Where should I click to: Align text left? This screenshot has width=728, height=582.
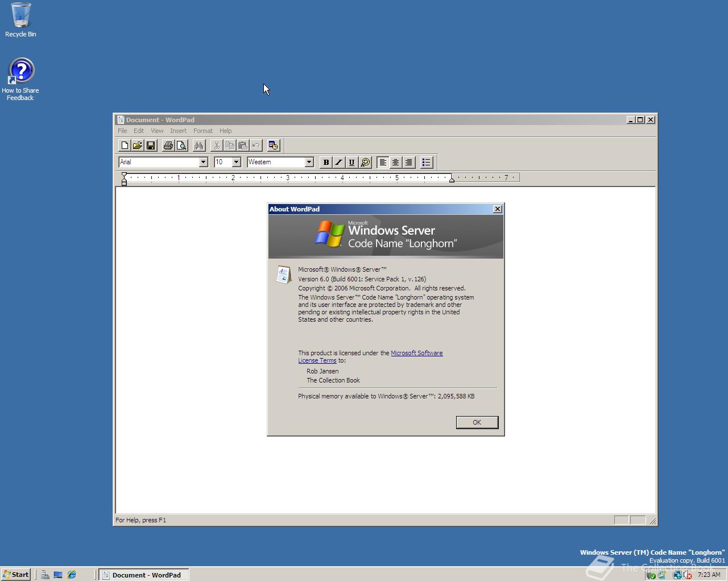(x=383, y=163)
